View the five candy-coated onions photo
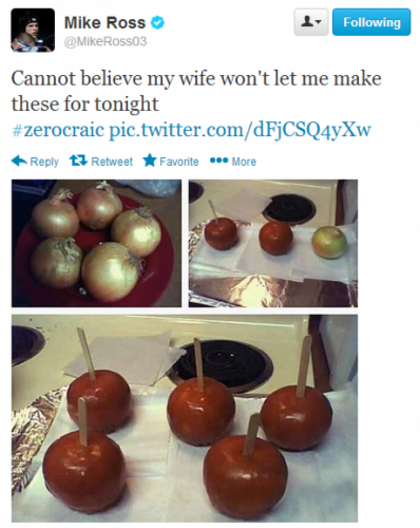420x528 pixels. coord(185,418)
